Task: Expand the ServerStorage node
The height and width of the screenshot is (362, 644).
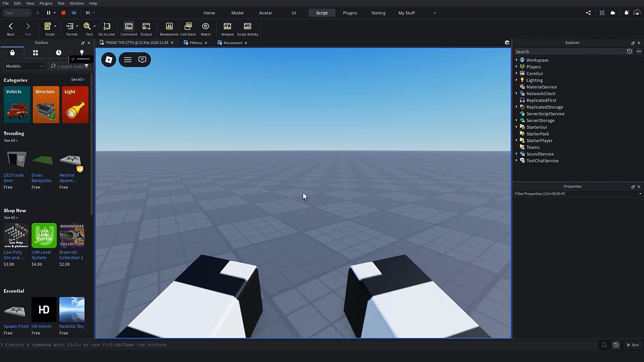Action: click(517, 120)
